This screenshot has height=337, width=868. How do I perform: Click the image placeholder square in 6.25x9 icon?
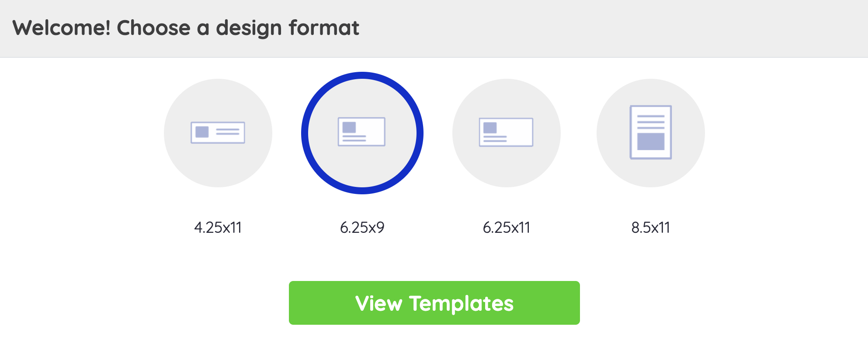(x=349, y=127)
